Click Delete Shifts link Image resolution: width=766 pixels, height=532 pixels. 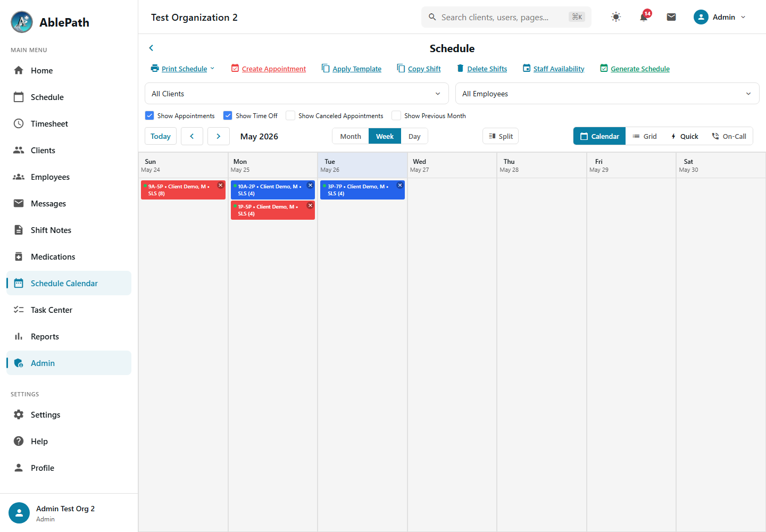coord(482,69)
